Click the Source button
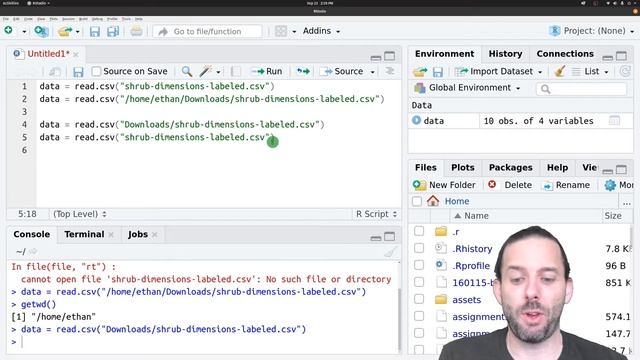Screen dimensions: 640x360 click(x=343, y=71)
